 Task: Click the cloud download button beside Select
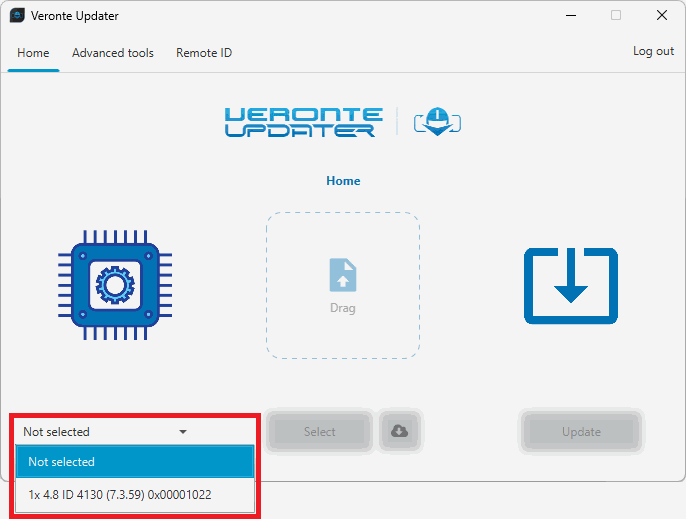tap(399, 432)
